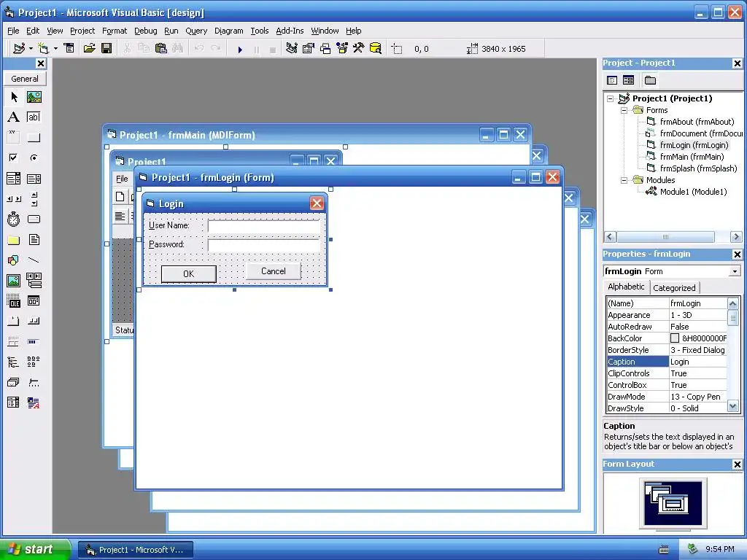Open the Format menu
Screen dimensions: 747x560
coord(115,31)
